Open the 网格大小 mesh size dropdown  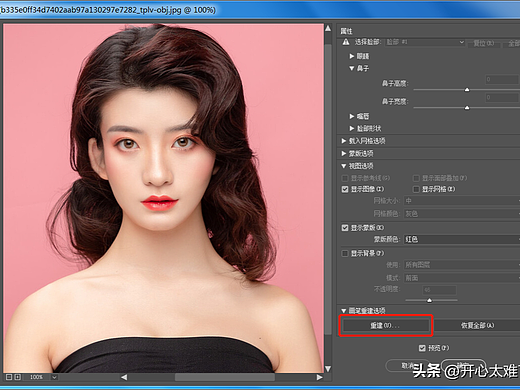(x=462, y=201)
